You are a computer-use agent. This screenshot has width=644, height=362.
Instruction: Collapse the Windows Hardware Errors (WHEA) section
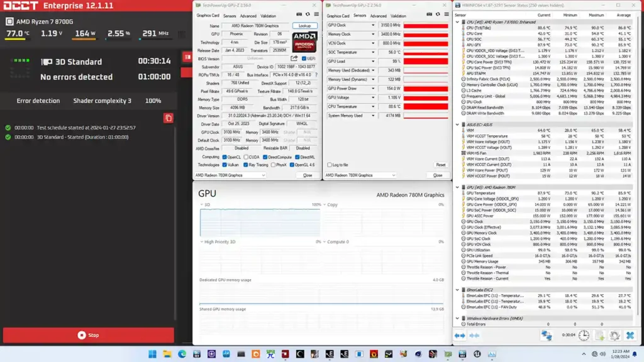coord(457,318)
